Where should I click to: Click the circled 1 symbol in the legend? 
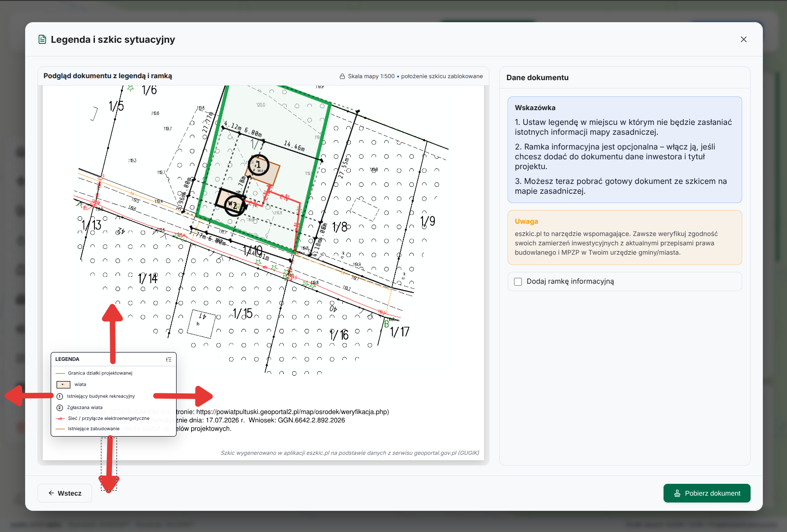tap(60, 396)
